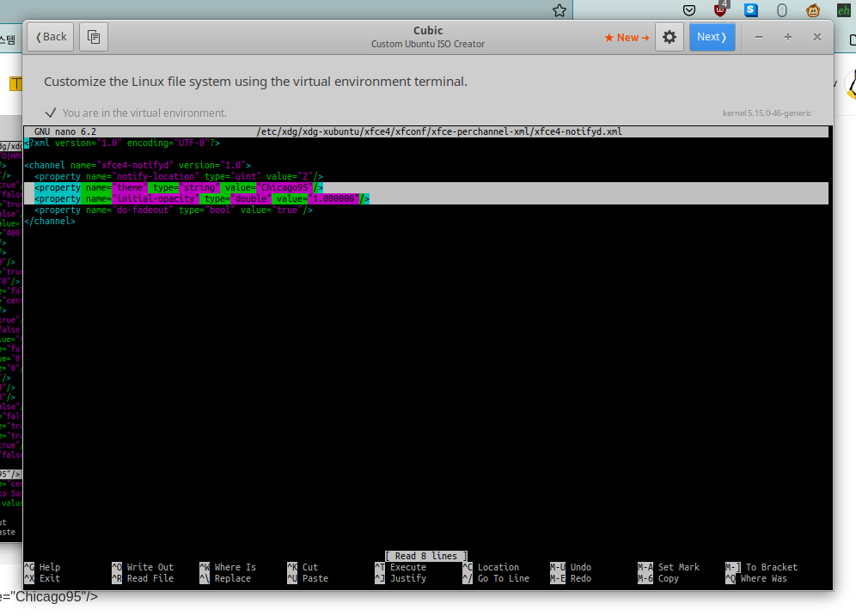Viewport: 856px width, 616px height.
Task: Click the GNU nano 6.2 title
Action: coord(65,131)
